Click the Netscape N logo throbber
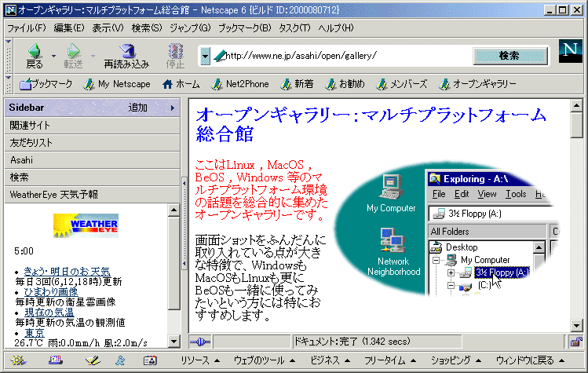This screenshot has width=588, height=373. 571,51
